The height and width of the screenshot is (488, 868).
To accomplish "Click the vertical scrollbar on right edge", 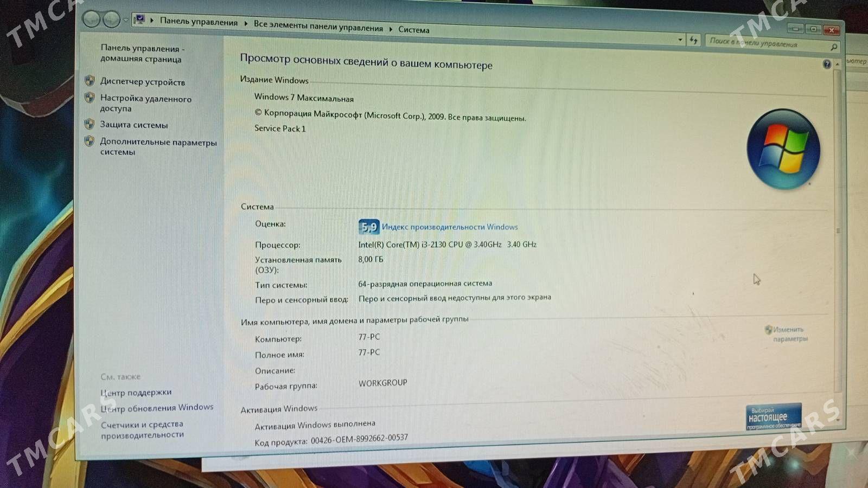I will 837,230.
